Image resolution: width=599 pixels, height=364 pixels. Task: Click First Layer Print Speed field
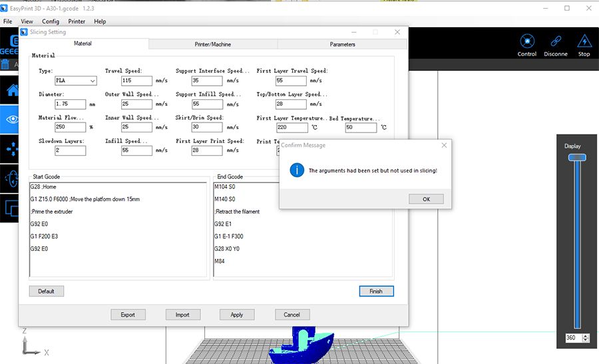207,150
